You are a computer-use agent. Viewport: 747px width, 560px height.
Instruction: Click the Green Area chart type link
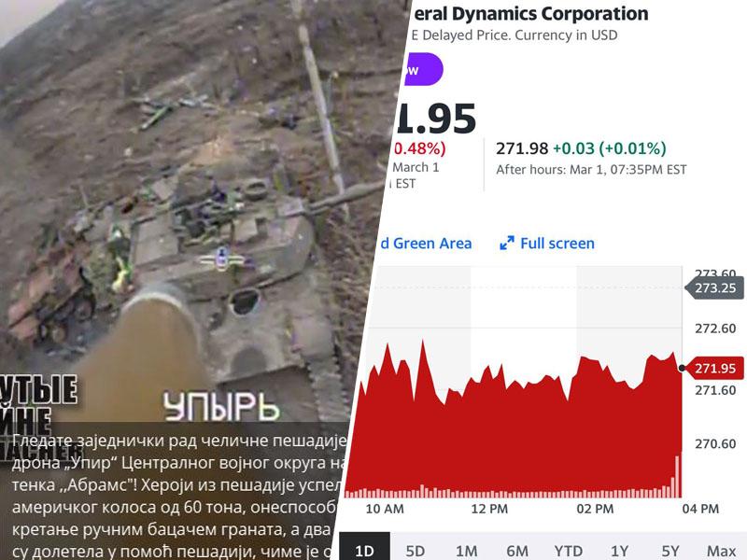tap(426, 244)
